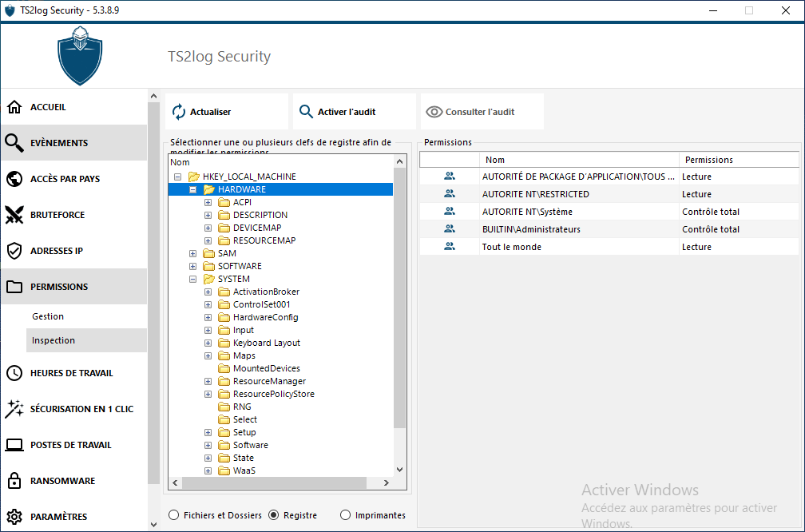Click the MountedDevices folder icon
805x532 pixels.
[x=224, y=368]
